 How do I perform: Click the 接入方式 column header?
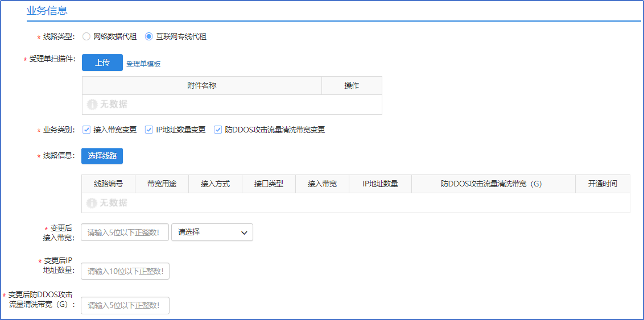pos(215,184)
